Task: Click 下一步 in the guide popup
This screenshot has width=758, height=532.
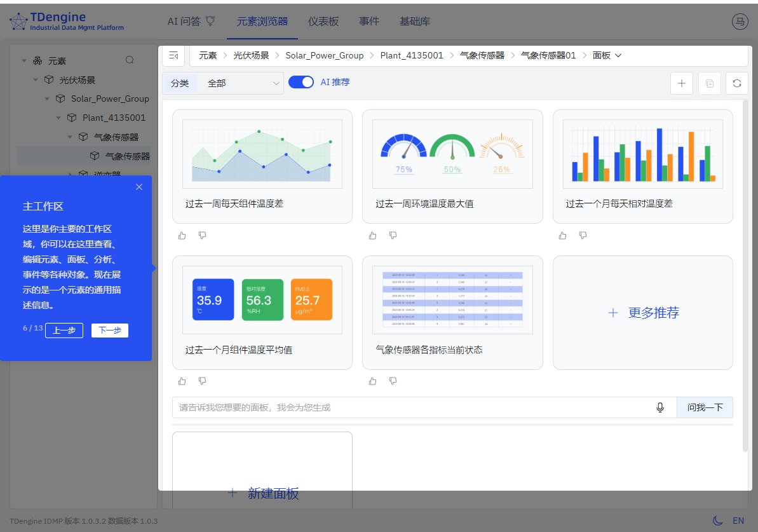Action: click(110, 331)
